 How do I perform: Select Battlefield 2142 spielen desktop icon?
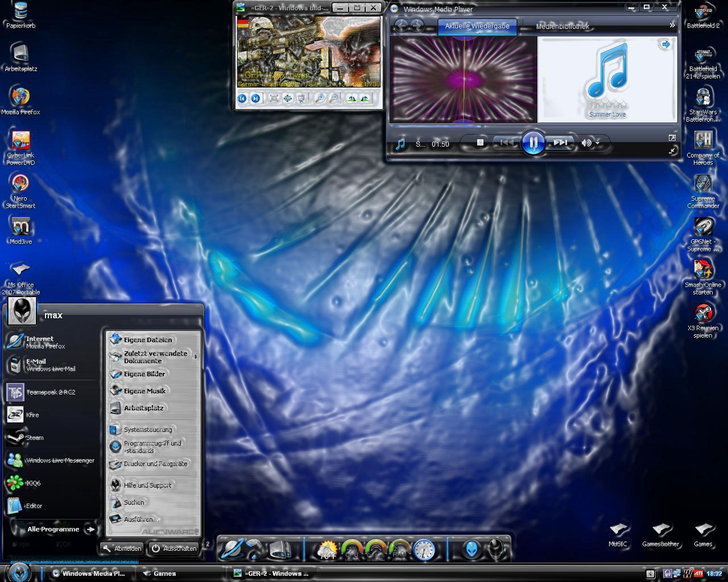[x=703, y=63]
